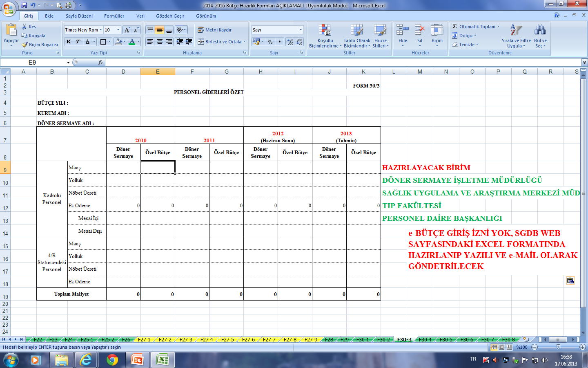
Task: Align cell text right
Action: 169,42
